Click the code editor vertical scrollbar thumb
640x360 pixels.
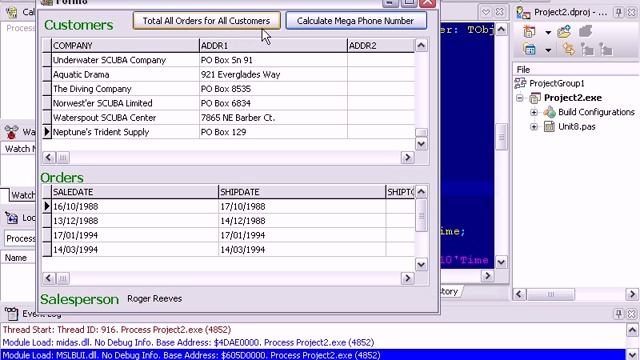coord(501,137)
